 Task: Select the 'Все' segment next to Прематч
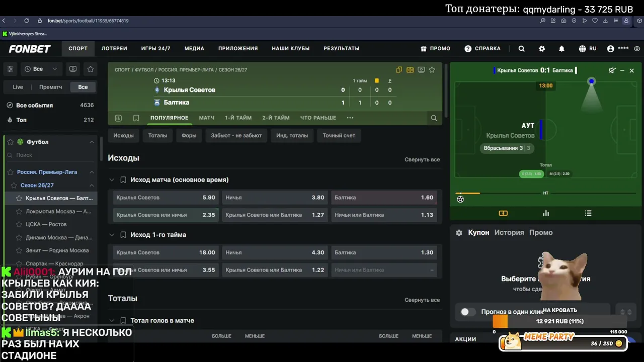pyautogui.click(x=83, y=87)
